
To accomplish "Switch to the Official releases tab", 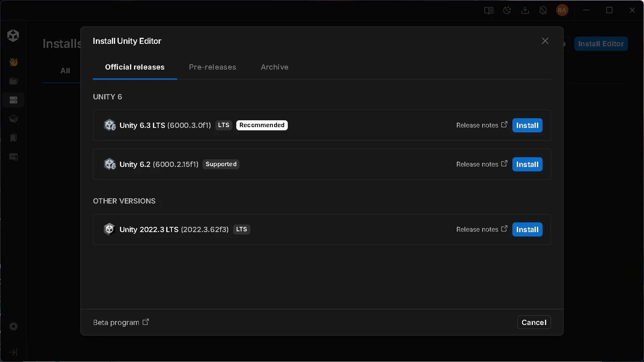I will (x=135, y=67).
